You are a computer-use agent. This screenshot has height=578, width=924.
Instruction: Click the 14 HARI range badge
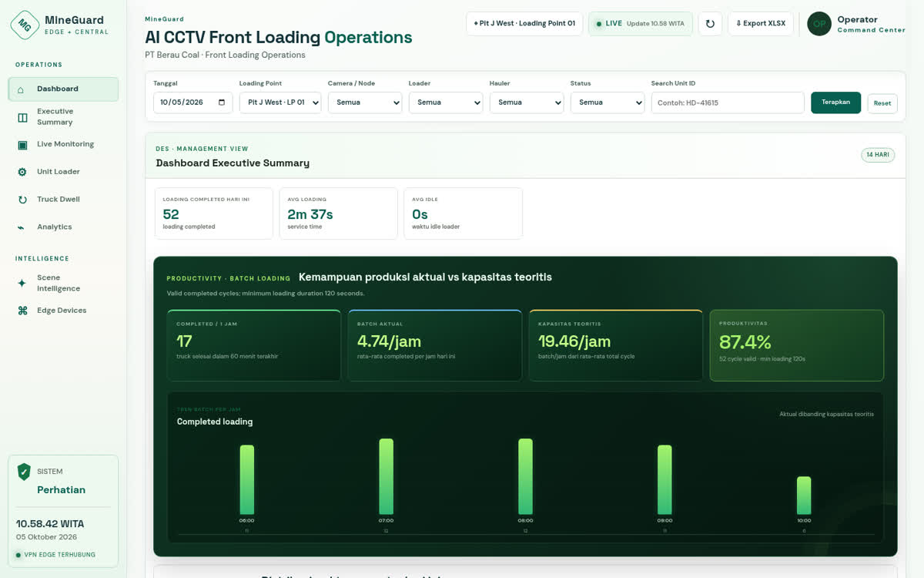(x=878, y=155)
